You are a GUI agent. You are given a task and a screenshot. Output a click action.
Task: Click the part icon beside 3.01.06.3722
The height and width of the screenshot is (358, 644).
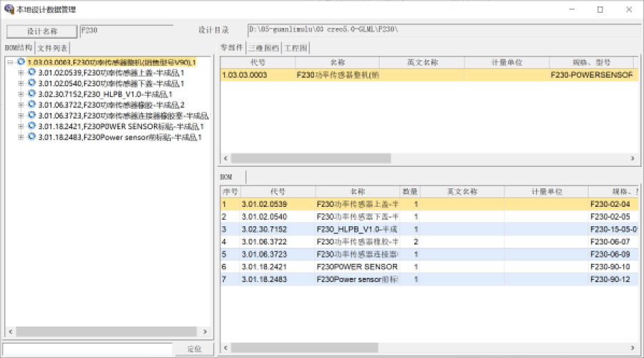[x=31, y=105]
